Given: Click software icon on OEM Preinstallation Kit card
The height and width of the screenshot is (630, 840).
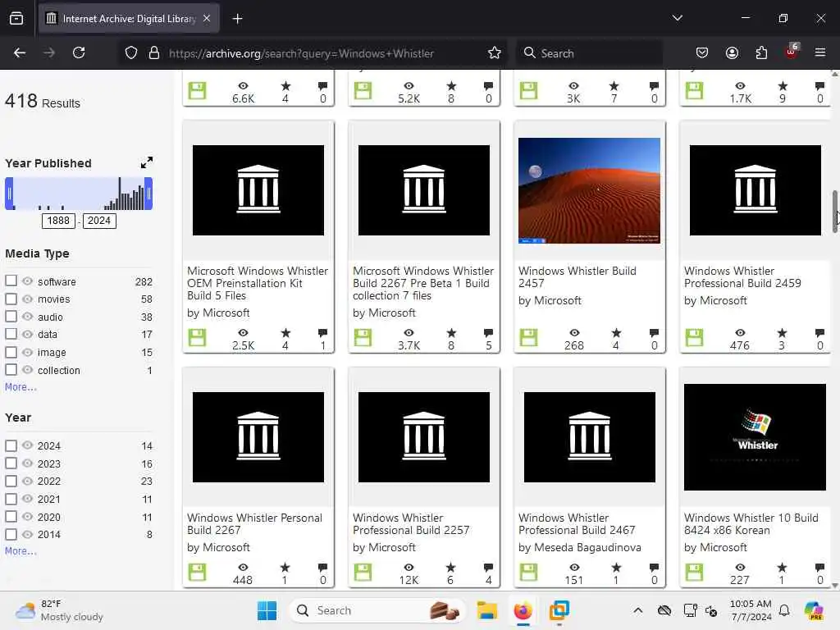Looking at the screenshot, I should click(197, 337).
